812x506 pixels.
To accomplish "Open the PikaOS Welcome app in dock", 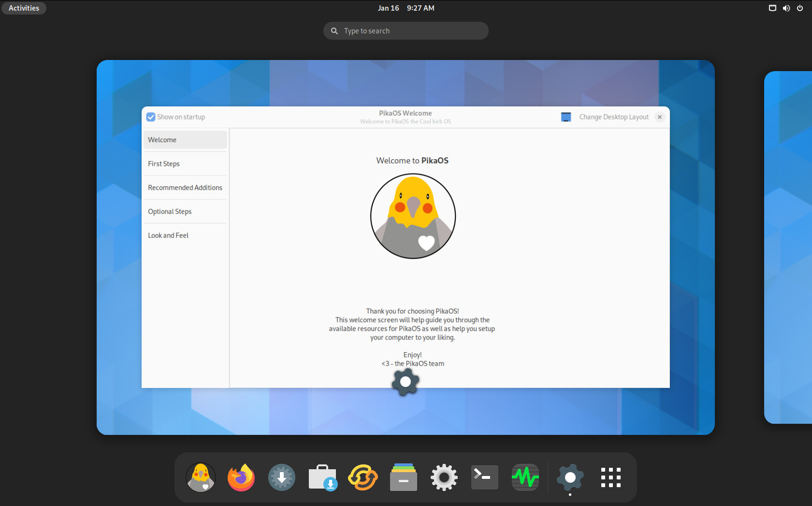I will 201,477.
